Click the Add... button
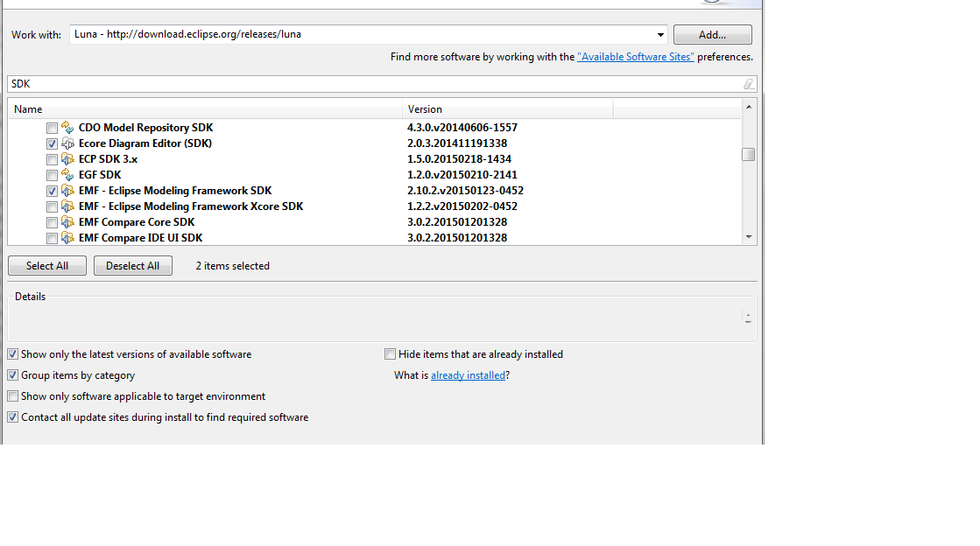The width and height of the screenshot is (980, 546). point(713,34)
